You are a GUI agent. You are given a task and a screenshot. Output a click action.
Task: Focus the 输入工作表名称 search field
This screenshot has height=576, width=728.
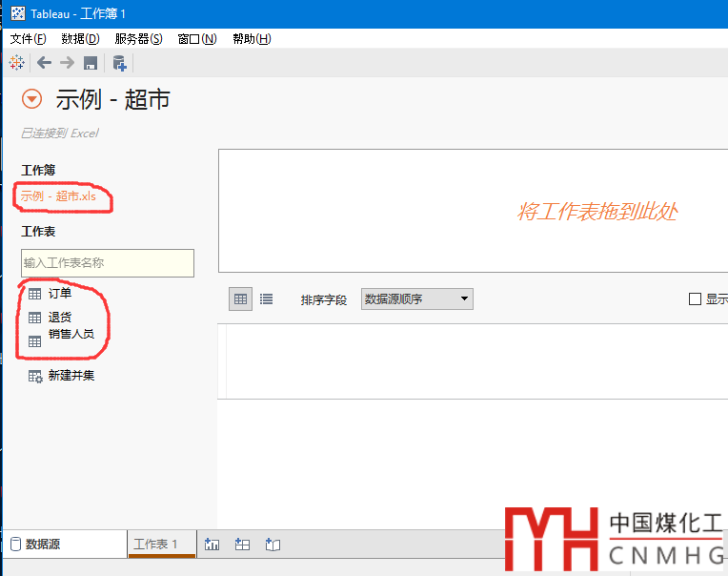pos(108,263)
